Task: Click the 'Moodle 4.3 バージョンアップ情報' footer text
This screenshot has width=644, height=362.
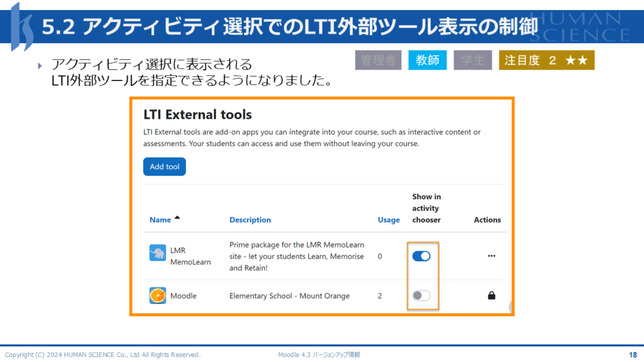Action: click(319, 355)
